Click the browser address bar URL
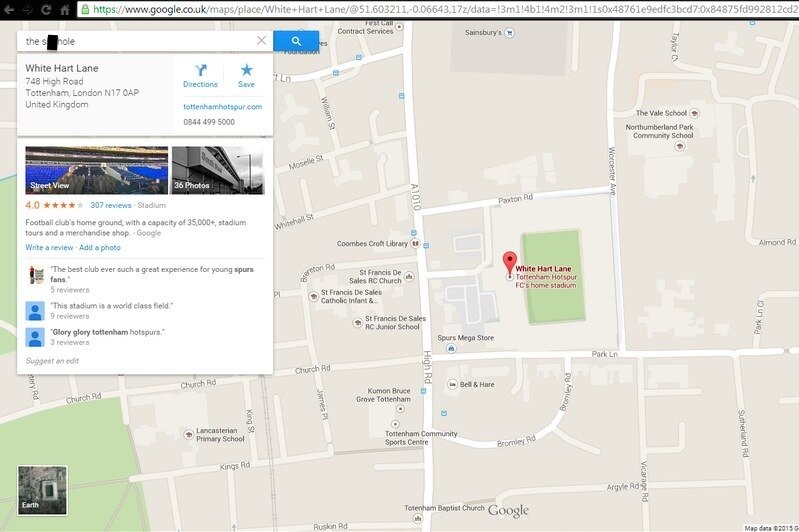This screenshot has height=532, width=799. point(438,9)
